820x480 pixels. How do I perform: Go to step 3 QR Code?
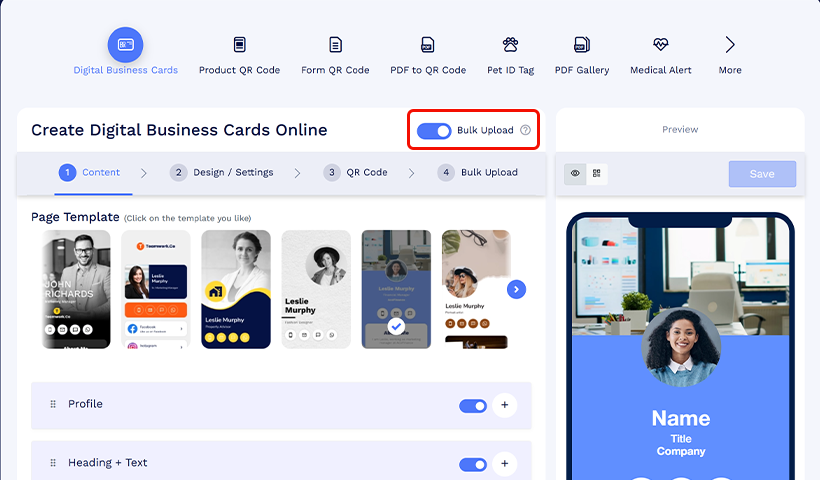[x=355, y=173]
